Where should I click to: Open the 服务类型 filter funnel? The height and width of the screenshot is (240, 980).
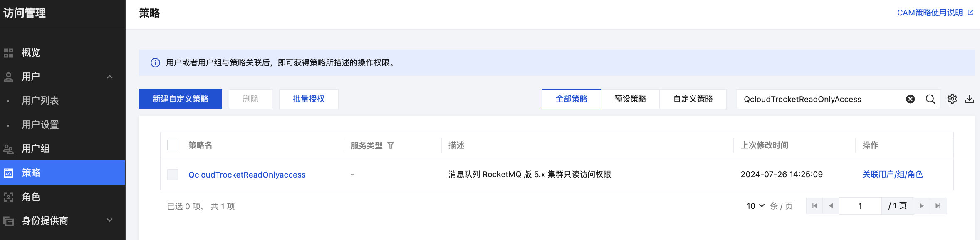click(391, 145)
